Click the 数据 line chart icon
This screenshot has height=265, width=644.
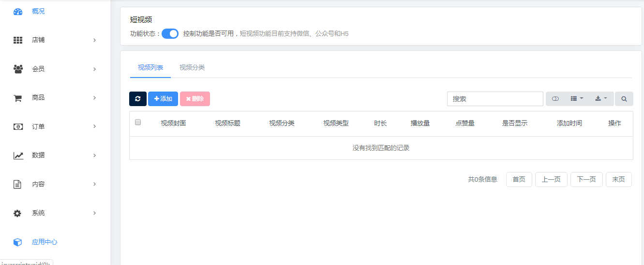18,156
